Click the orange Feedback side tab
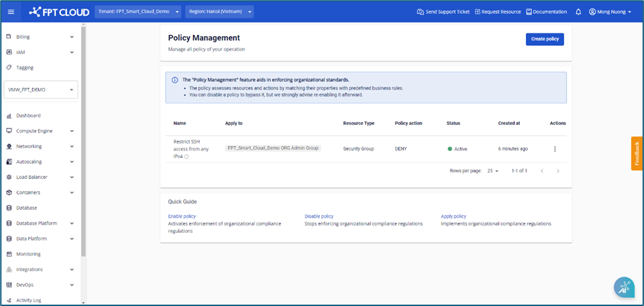The image size is (644, 306). click(637, 154)
